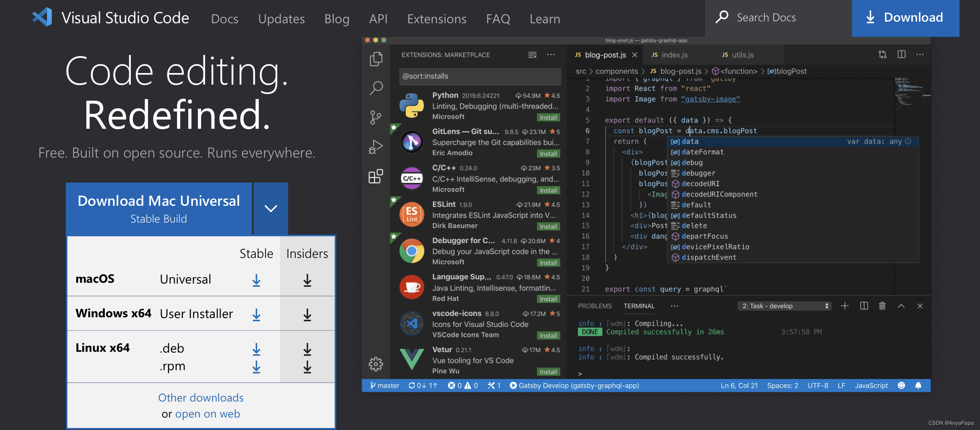The image size is (980, 430).
Task: Close the terminal panel with the X icon
Action: coord(920,306)
